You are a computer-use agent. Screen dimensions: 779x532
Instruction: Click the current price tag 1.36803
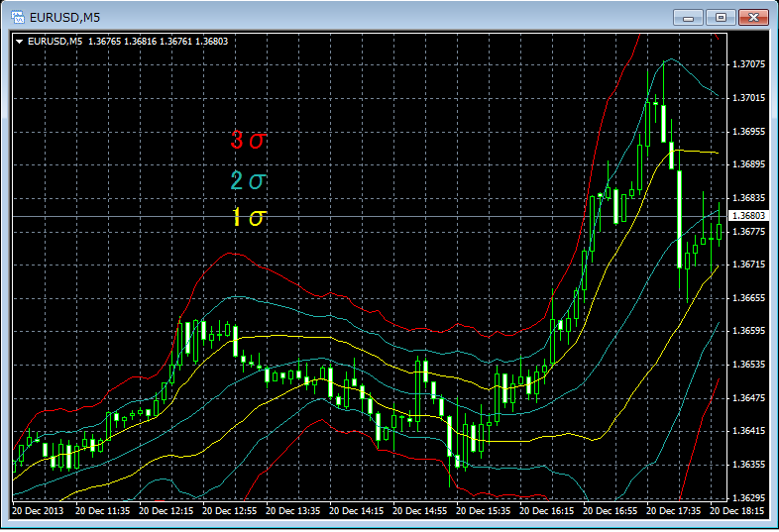coord(748,216)
